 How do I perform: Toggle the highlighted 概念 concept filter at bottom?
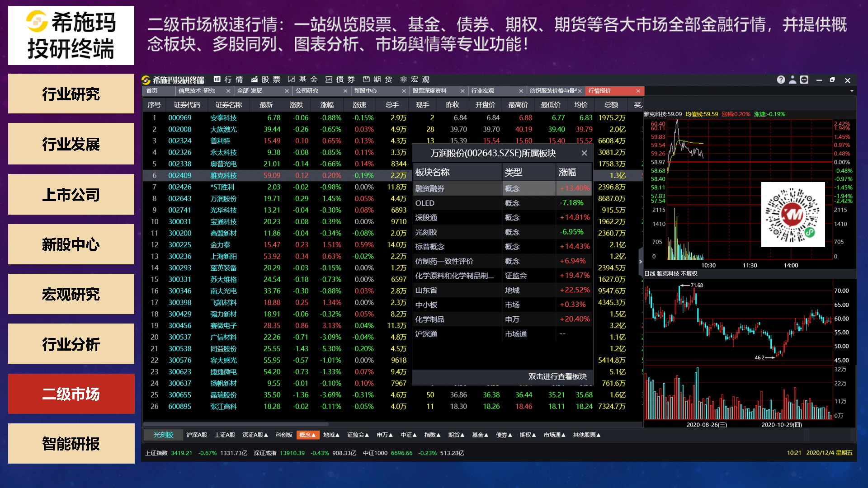307,435
